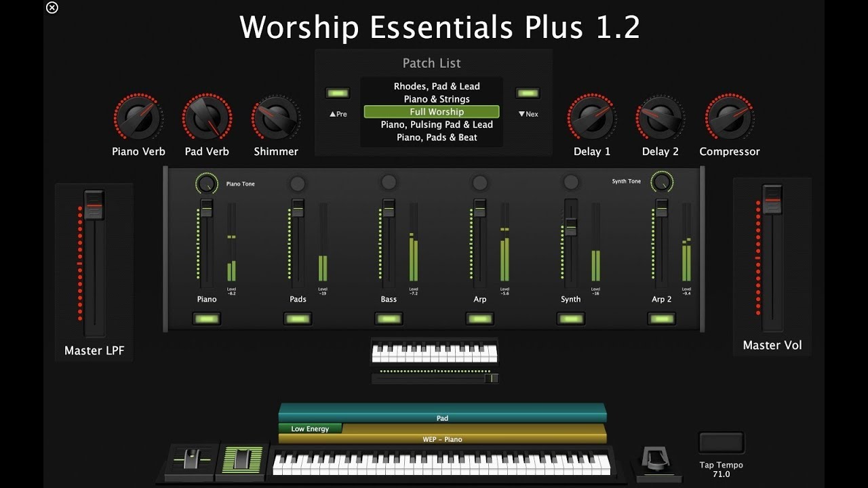Click the green Low Energy layer bar

point(310,428)
